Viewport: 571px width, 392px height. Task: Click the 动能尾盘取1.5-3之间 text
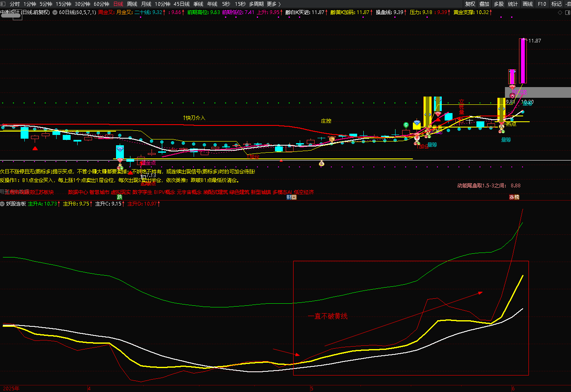(481, 186)
